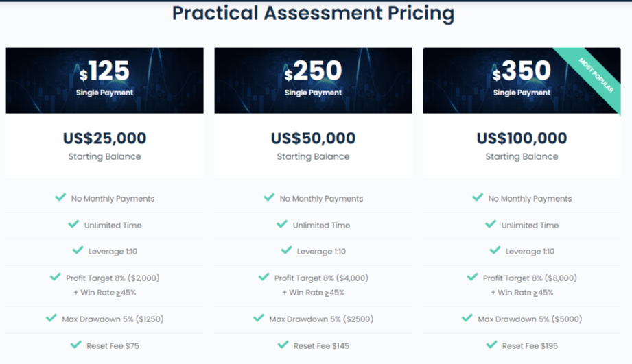632x364 pixels.
Task: Click the checkmark beside Max Drawdown 5% ($2500)
Action: tap(259, 318)
